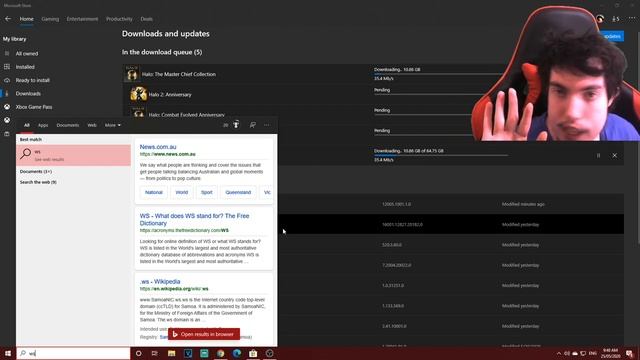
Task: Click the World sublink button
Action: tap(182, 192)
